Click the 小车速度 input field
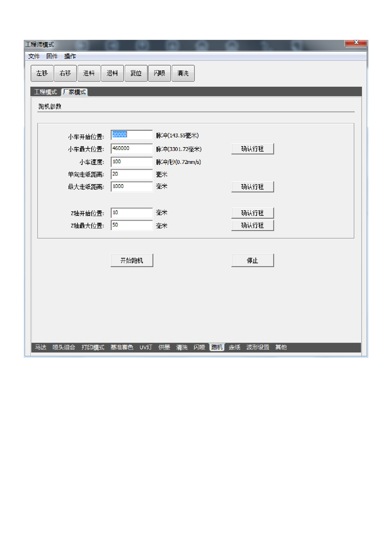Viewport: 392px width, 555px height. pos(132,162)
